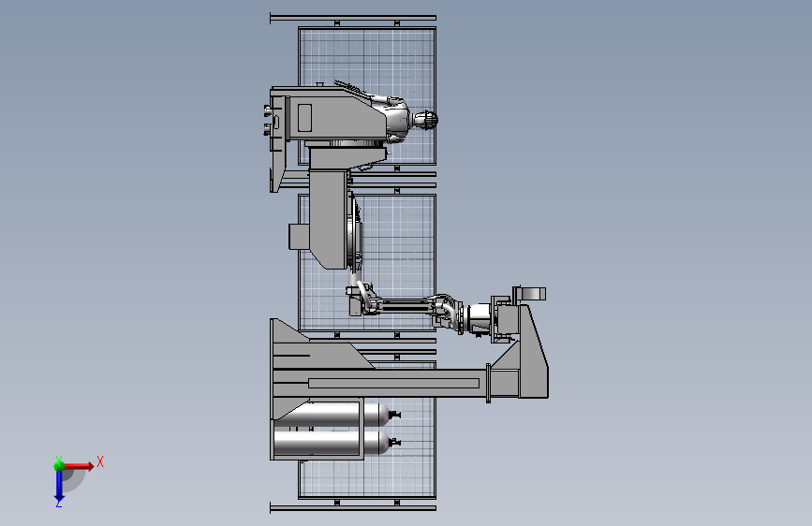Click the green Y axis dot on the triad
812x526 pixels.
[x=59, y=466]
